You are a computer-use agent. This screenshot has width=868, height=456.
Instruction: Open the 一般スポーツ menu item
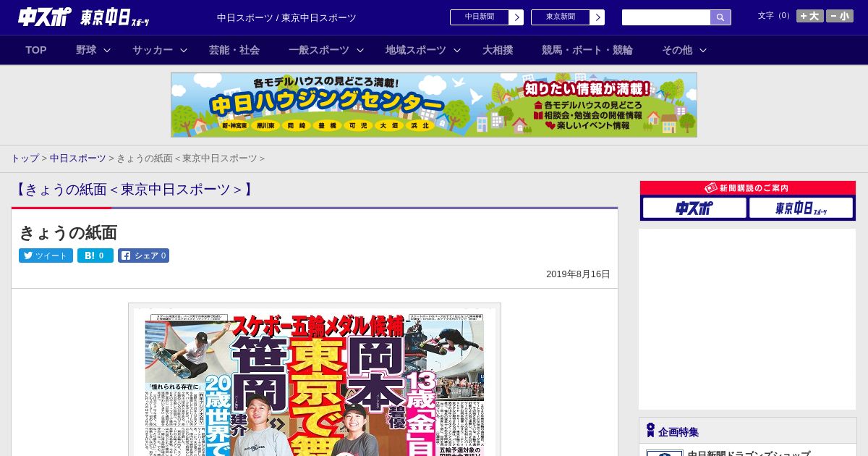pyautogui.click(x=319, y=50)
